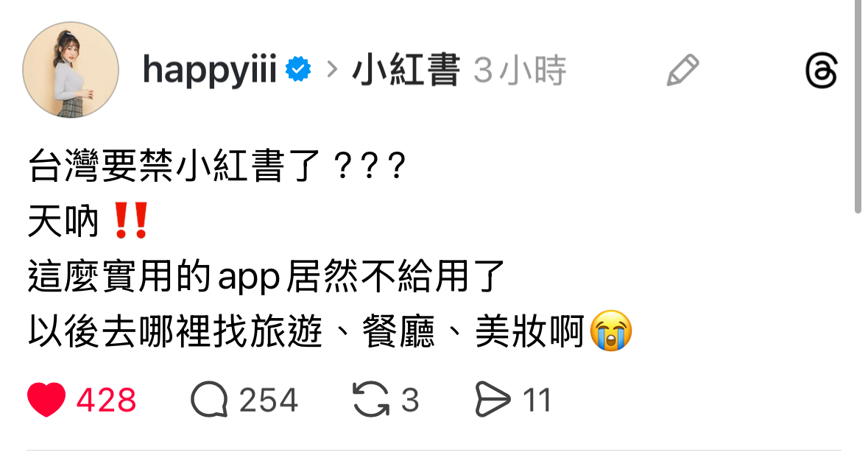
Task: View the 254 replies count
Action: click(269, 400)
